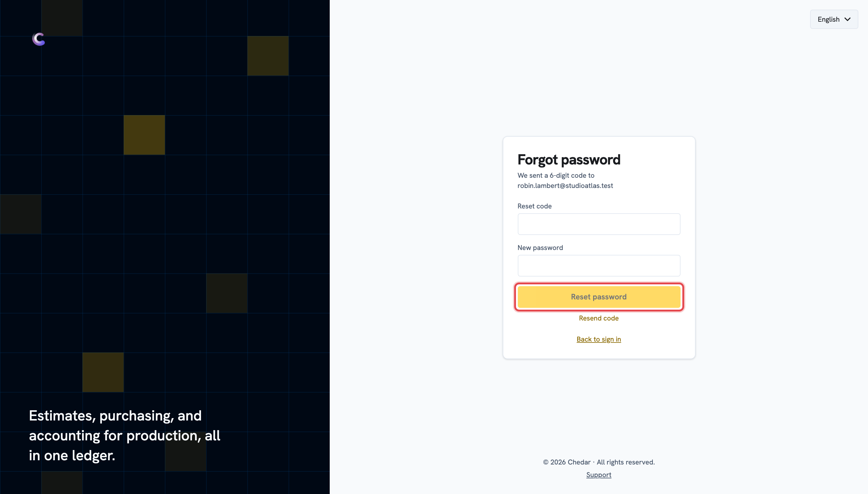
Task: Open the Support link in footer
Action: click(x=599, y=475)
